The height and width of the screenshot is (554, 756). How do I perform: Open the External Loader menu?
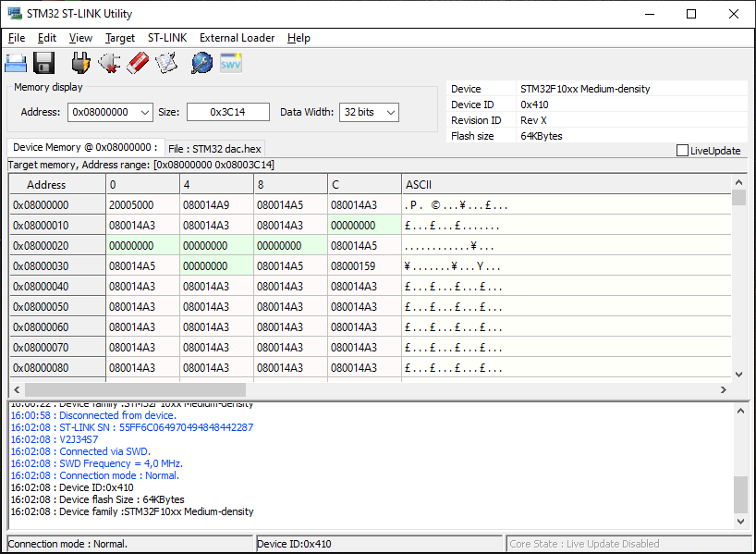point(237,38)
